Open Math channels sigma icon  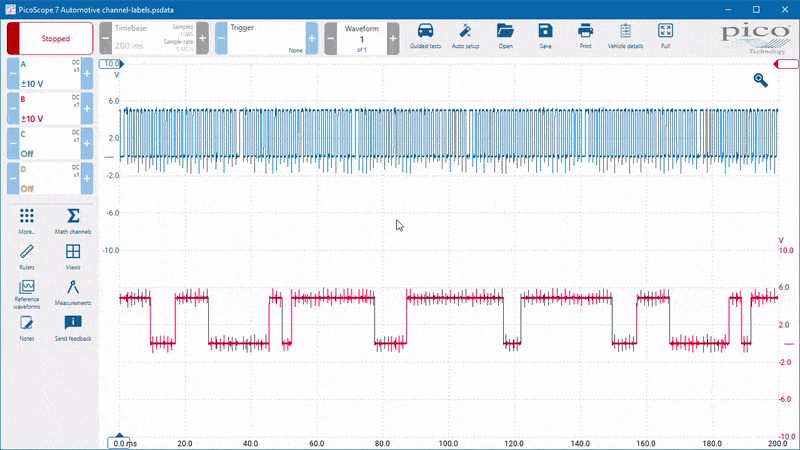(73, 221)
